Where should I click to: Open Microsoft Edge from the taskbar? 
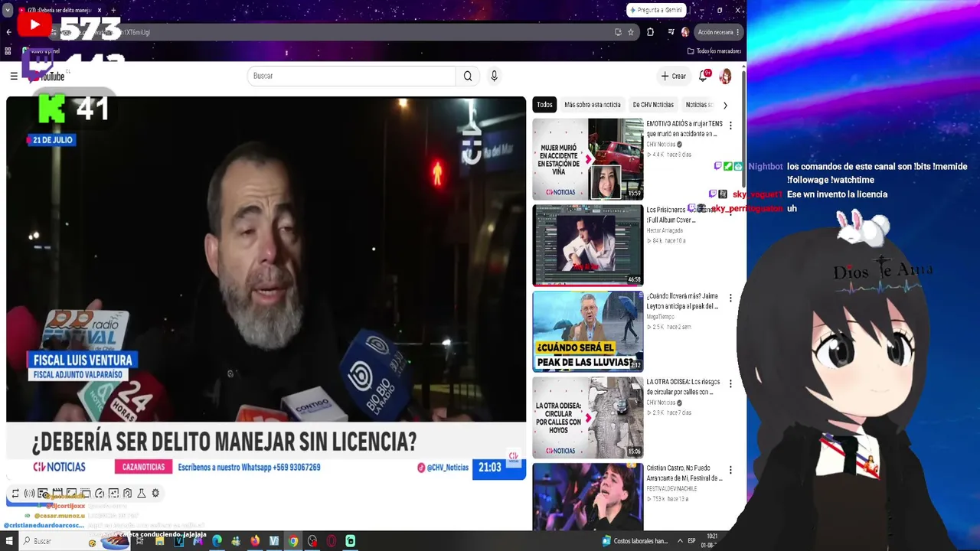coord(217,541)
